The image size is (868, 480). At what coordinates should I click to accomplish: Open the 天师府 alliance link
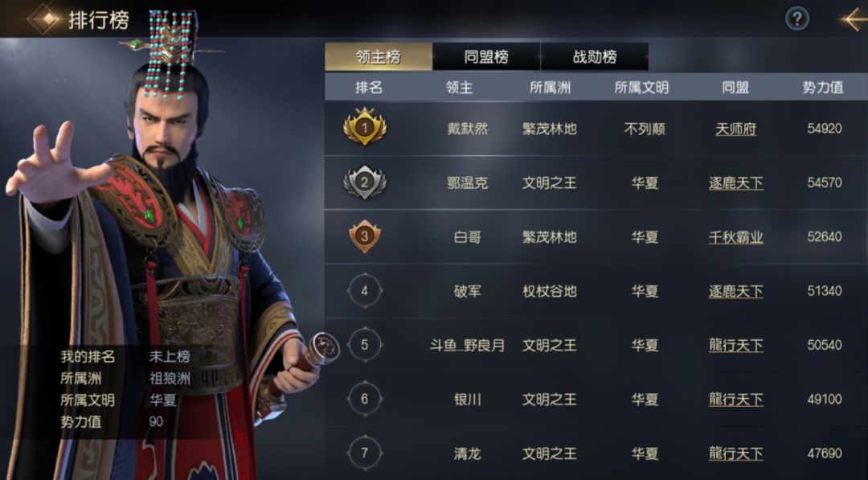735,129
